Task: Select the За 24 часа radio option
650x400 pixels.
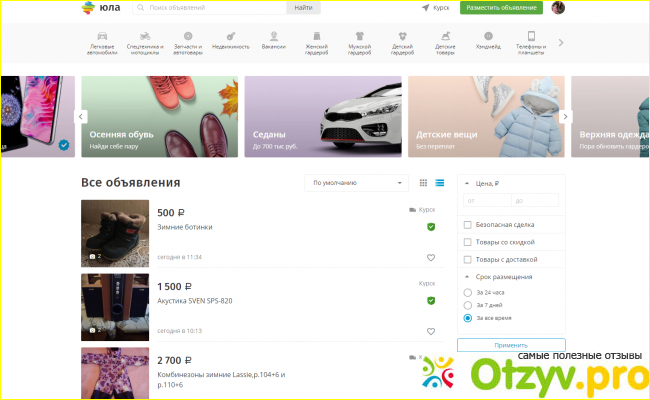Action: pyautogui.click(x=467, y=292)
